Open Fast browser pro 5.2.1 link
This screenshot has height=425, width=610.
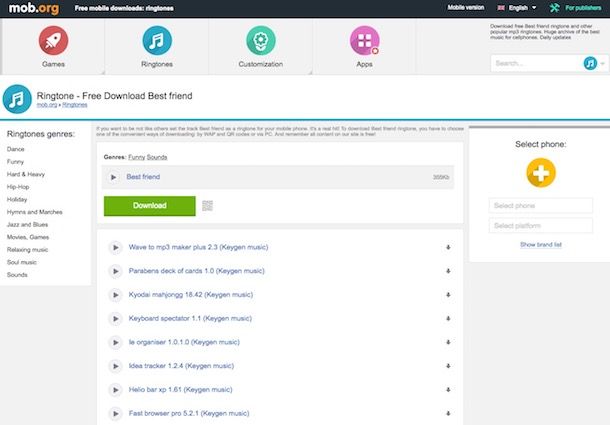pos(189,413)
